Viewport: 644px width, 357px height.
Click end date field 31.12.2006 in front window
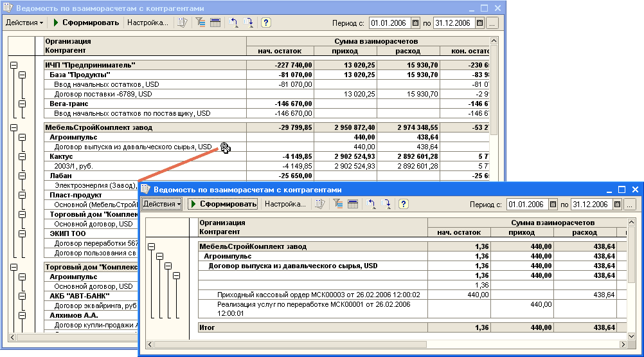(591, 204)
